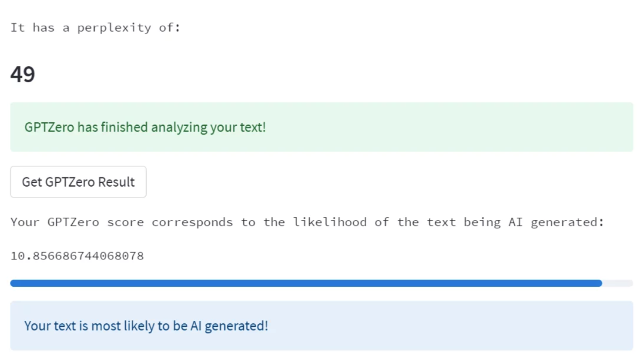This screenshot has width=644, height=359.
Task: Select the score number 10.856686744068078
Action: [x=77, y=256]
